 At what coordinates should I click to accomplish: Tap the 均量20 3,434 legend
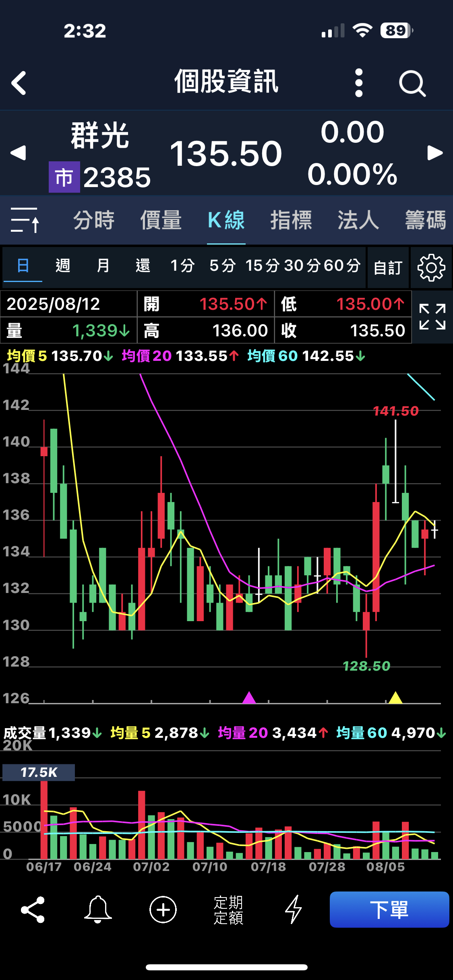[x=273, y=733]
